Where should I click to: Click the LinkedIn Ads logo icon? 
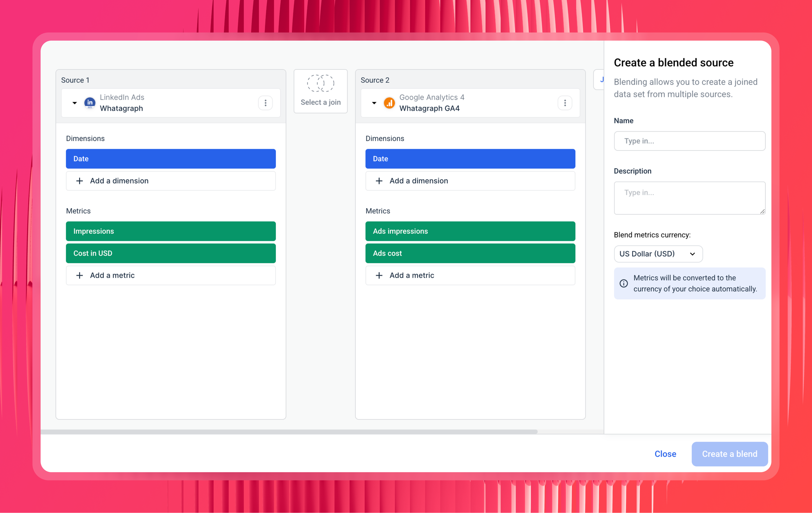click(x=90, y=103)
